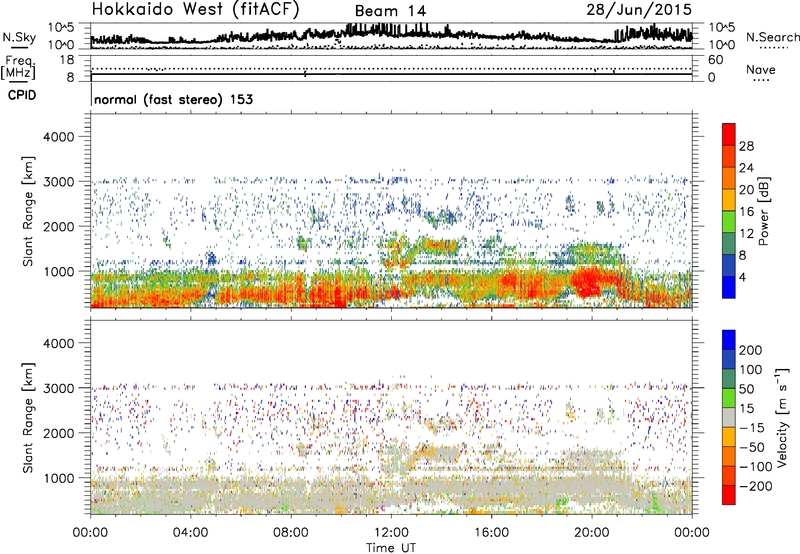Click the gray −15 to 15 Velocity colorbar segment

729,418
